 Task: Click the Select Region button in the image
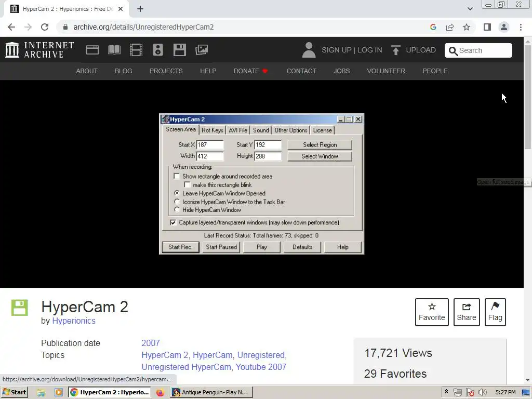320,145
